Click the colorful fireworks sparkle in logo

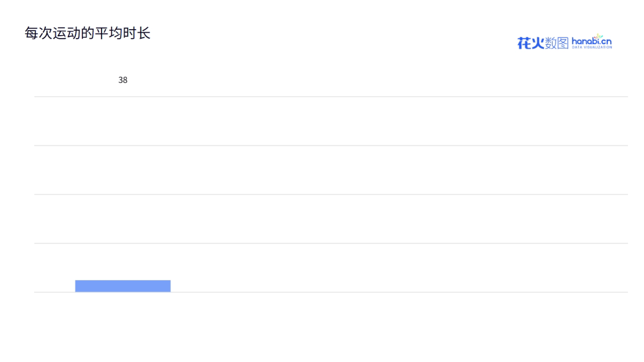(599, 36)
